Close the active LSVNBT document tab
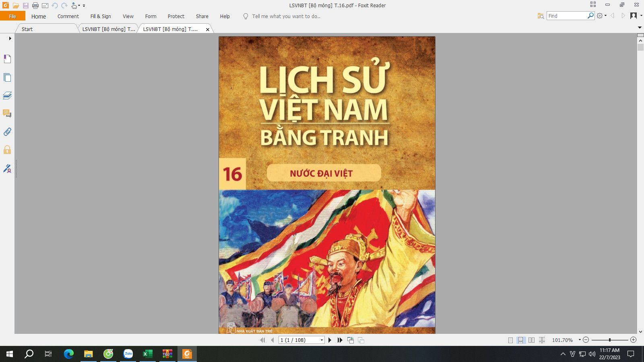The width and height of the screenshot is (644, 362). click(x=208, y=29)
